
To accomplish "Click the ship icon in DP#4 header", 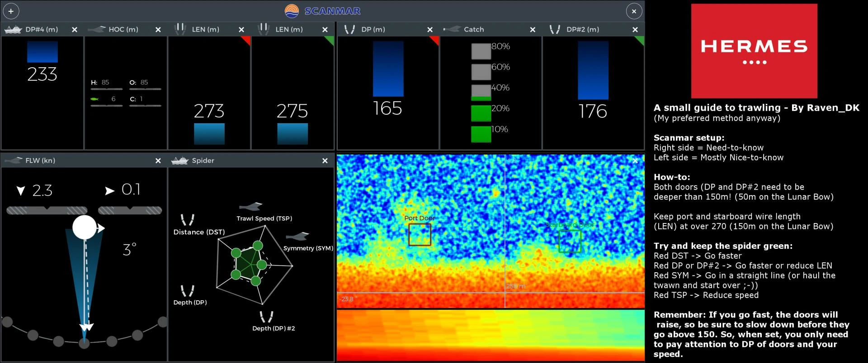I will coord(13,29).
